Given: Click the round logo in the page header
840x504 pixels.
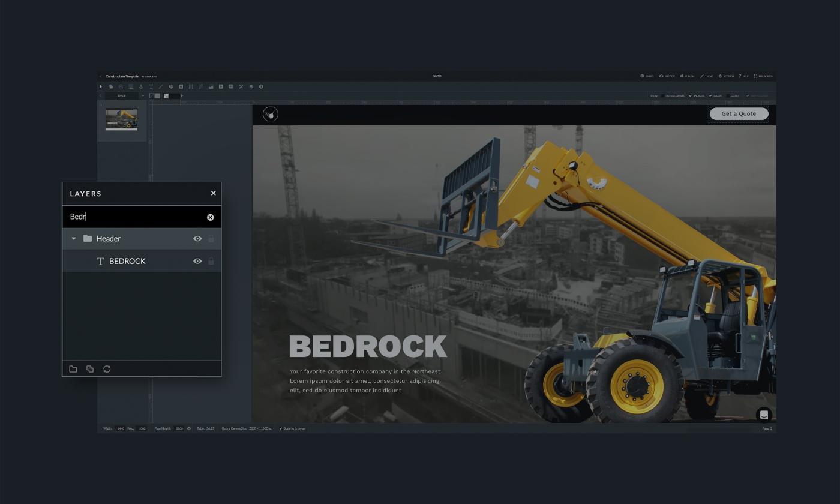Looking at the screenshot, I should 271,113.
